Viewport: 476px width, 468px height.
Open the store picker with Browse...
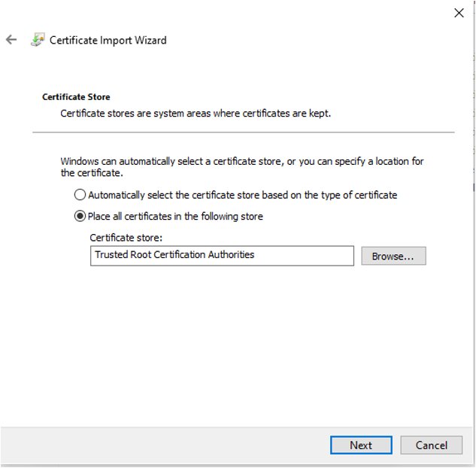[393, 256]
